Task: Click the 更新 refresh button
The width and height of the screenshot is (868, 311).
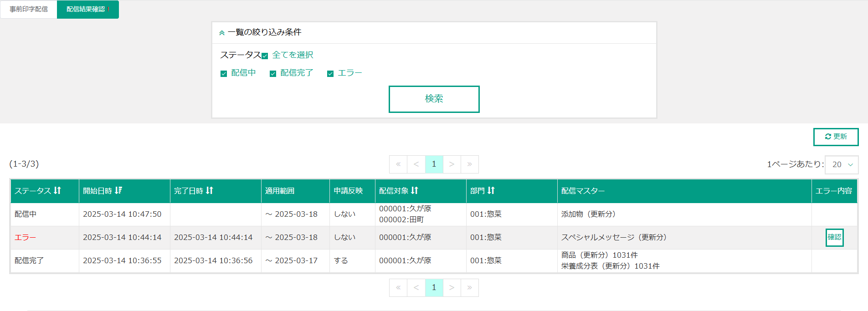Action: 836,137
